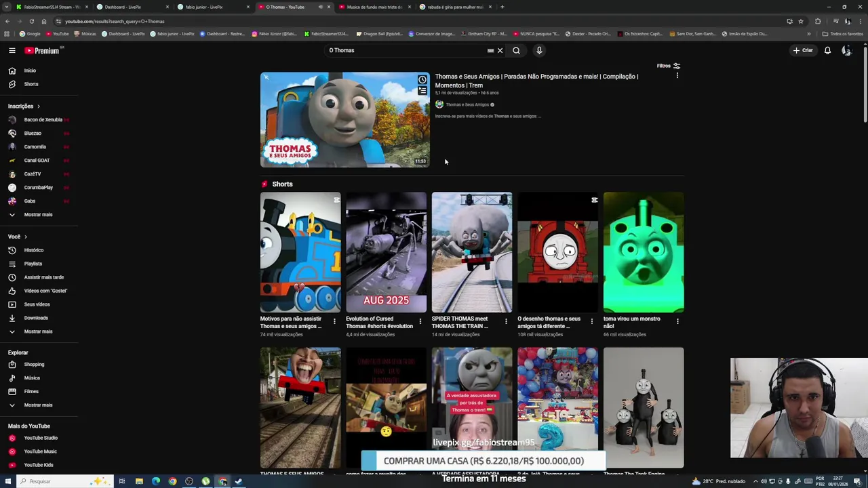Screen dimensions: 868x488
Task: Click the Windows Start button
Action: (x=7, y=481)
